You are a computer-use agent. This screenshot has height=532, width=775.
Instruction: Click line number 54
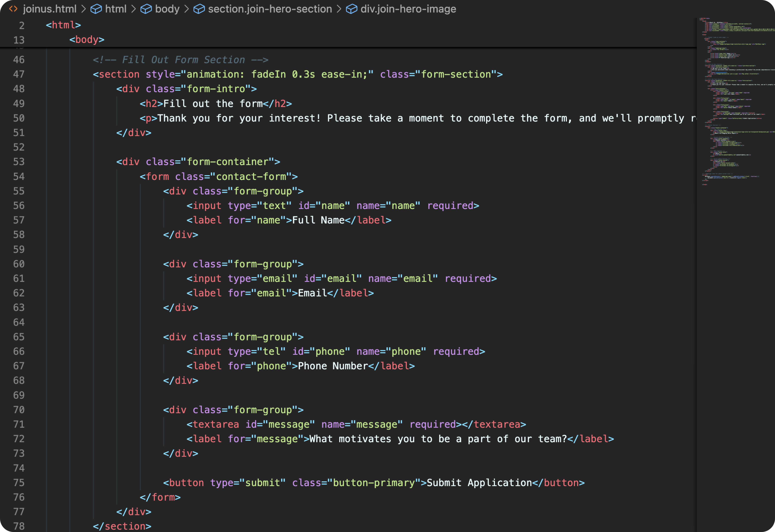(x=19, y=177)
